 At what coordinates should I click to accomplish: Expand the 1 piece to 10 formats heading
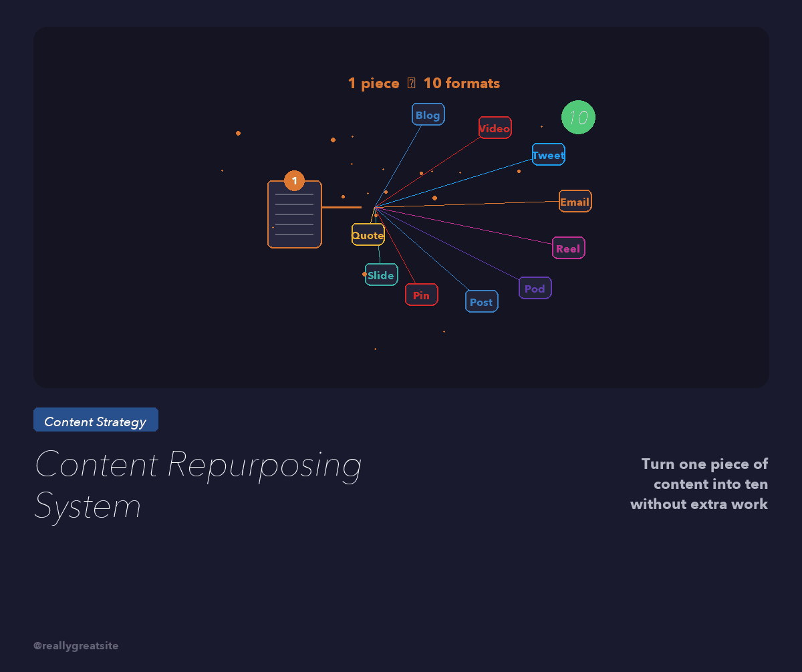424,83
